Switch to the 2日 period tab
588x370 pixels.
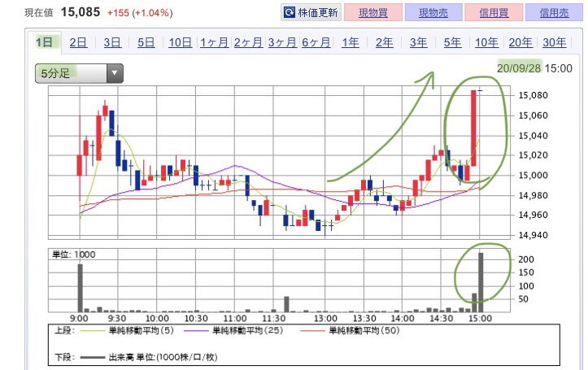pos(78,42)
